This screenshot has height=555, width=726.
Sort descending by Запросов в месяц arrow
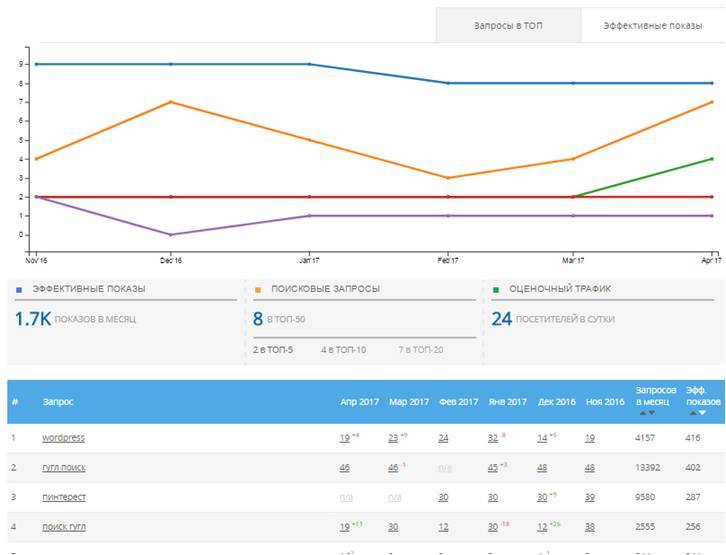654,412
